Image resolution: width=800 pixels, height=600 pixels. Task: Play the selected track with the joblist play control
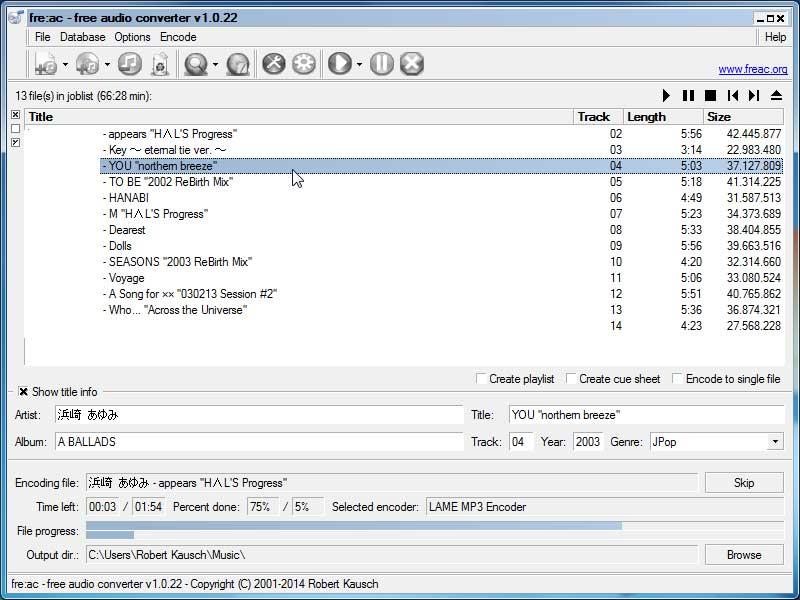[x=666, y=95]
